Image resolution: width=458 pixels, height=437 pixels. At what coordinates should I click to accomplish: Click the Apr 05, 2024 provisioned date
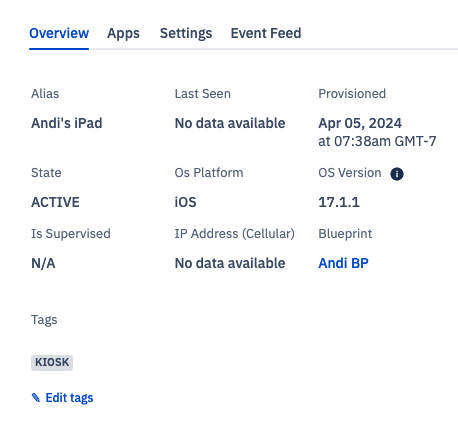click(360, 123)
